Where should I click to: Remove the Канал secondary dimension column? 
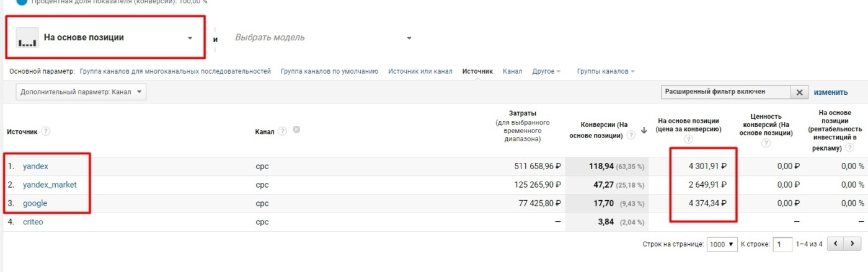(x=296, y=130)
